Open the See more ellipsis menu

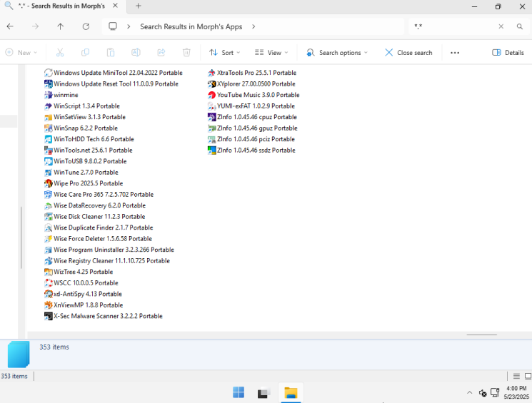455,53
